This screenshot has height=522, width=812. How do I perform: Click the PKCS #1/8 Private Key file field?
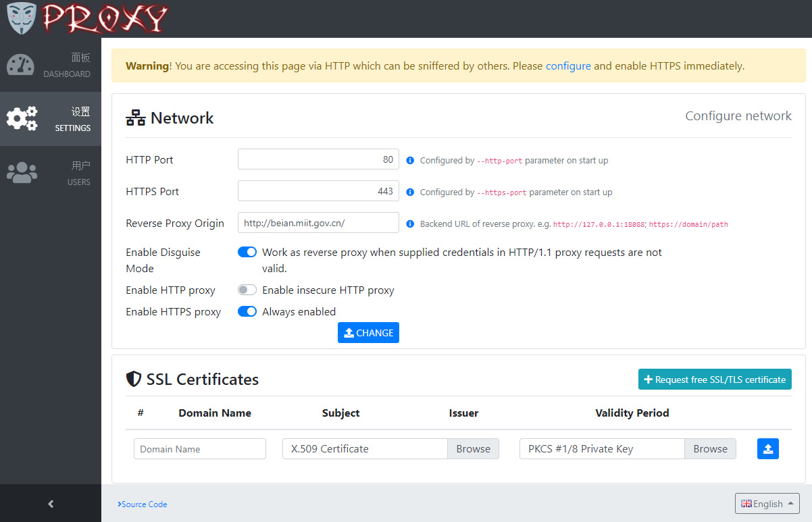(602, 449)
